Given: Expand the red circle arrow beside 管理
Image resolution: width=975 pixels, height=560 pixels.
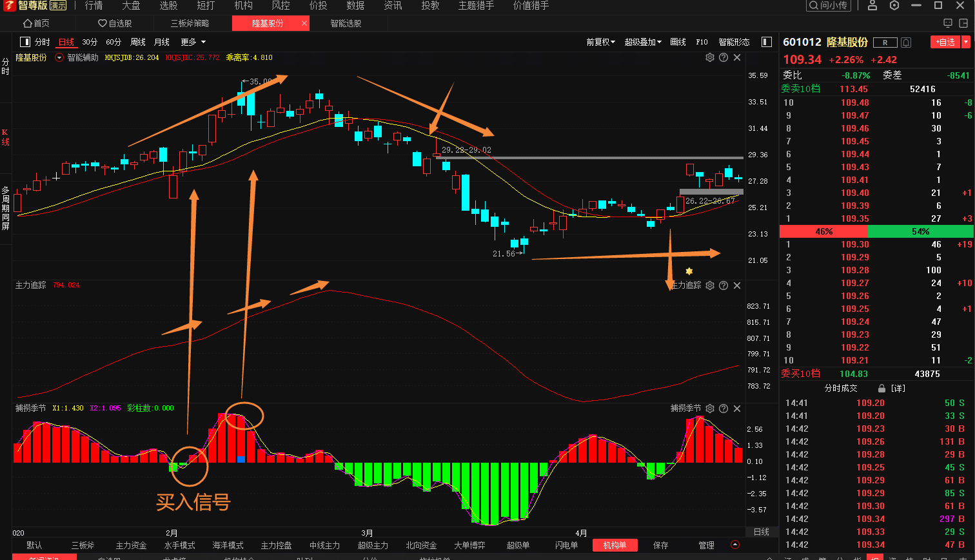Looking at the screenshot, I should coord(735,545).
